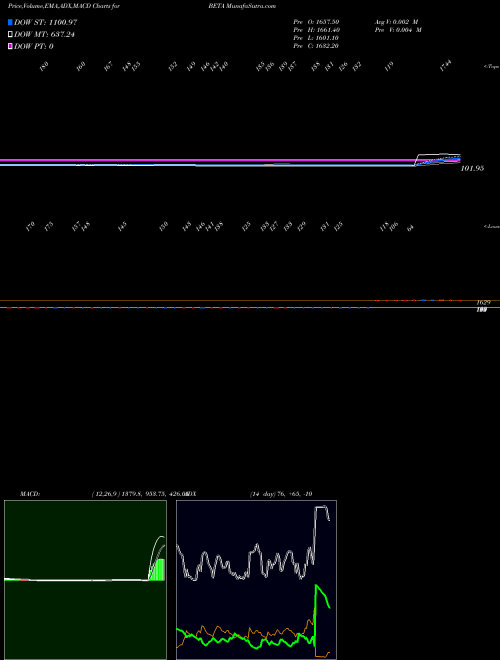This screenshot has width=500, height=660.
Task: Click the white DOW MT legend swatch
Action: point(10,35)
